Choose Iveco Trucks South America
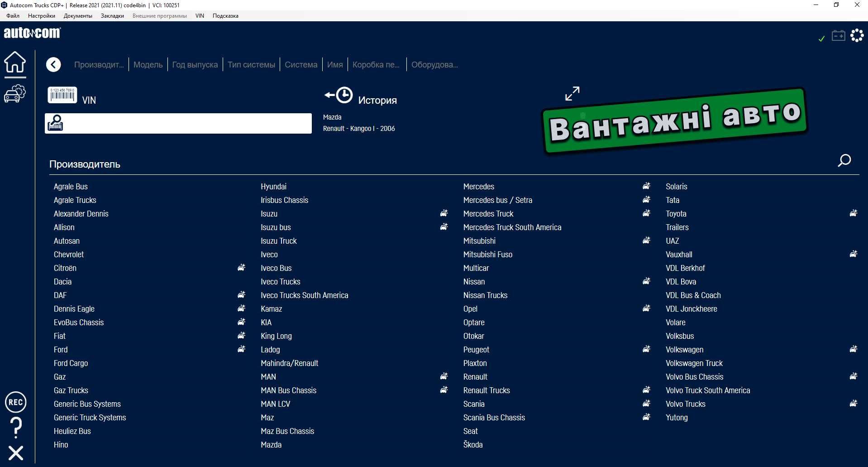 pyautogui.click(x=305, y=295)
